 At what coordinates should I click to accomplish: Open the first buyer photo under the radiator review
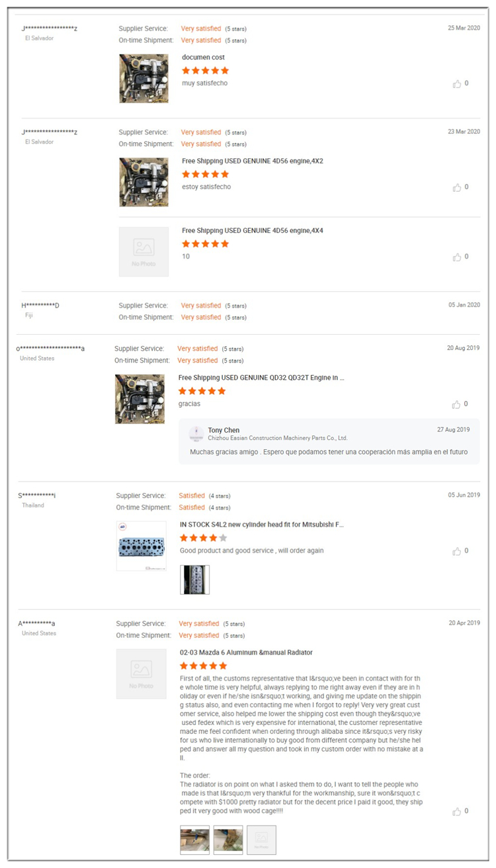point(194,840)
